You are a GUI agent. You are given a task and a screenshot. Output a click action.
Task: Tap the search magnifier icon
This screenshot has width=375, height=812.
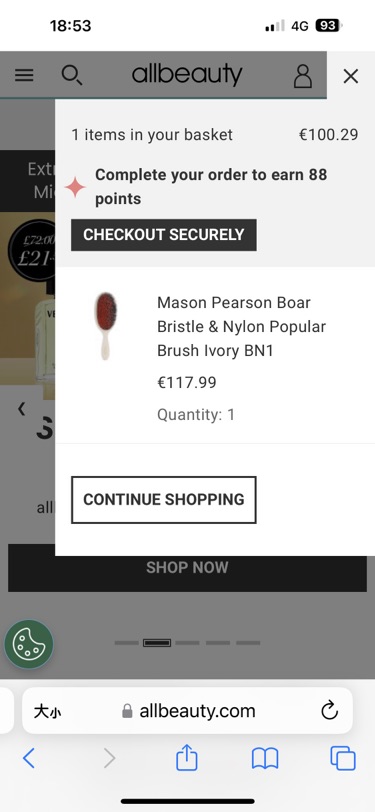pyautogui.click(x=71, y=75)
